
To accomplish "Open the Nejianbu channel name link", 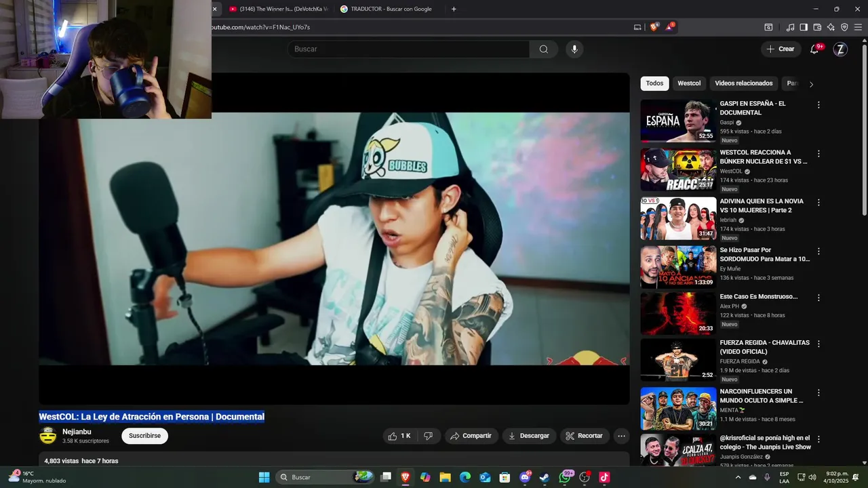I will (77, 432).
